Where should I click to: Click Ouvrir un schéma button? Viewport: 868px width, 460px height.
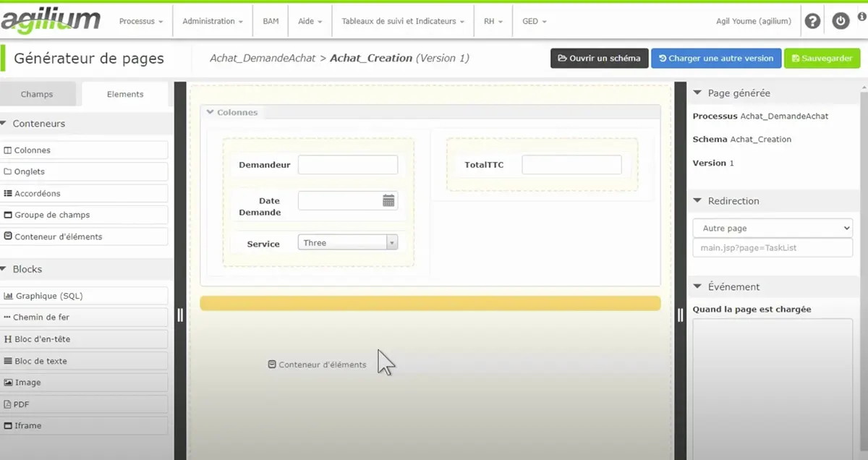599,59
